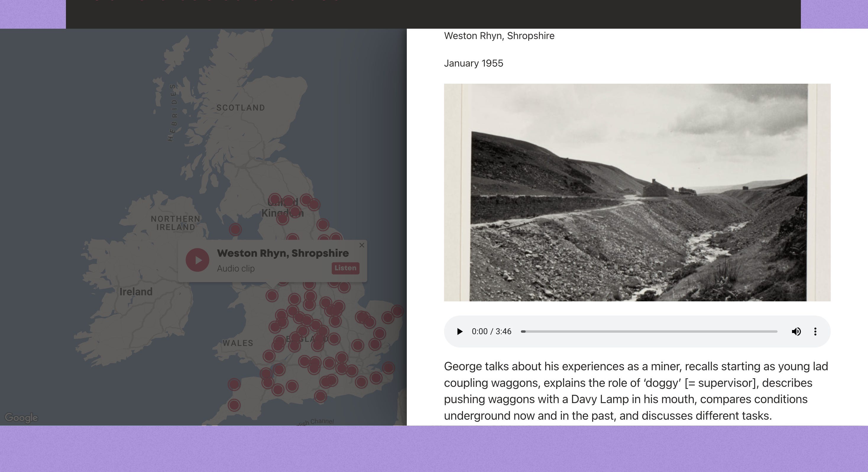The width and height of the screenshot is (868, 472).
Task: Click the 'Audio clip' label in popup
Action: click(236, 269)
